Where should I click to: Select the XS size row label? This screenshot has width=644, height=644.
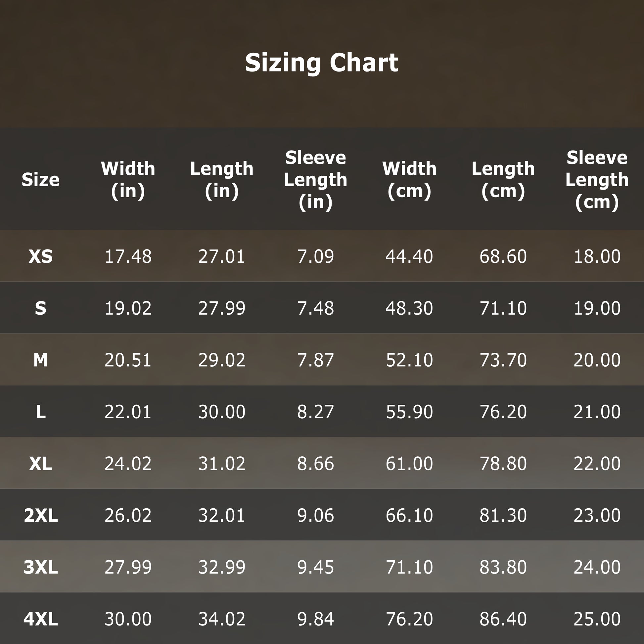coord(41,256)
